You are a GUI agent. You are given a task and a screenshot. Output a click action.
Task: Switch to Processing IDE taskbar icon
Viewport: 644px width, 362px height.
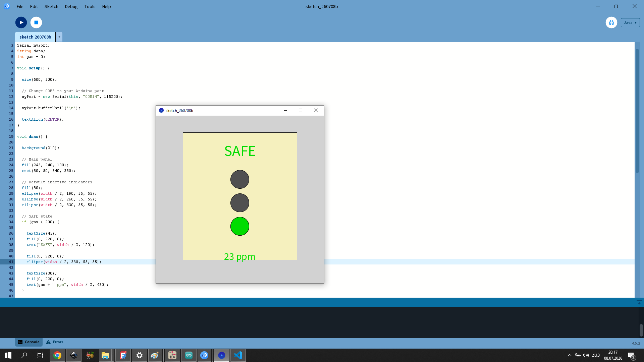tap(204, 355)
